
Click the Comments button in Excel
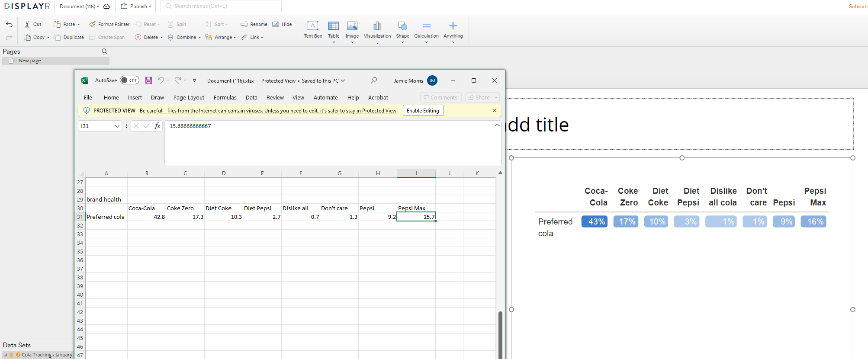click(440, 98)
